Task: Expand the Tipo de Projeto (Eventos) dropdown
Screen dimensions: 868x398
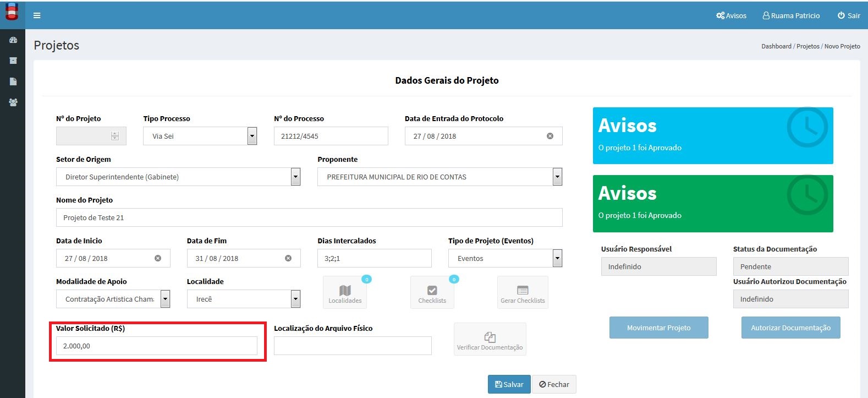Action: click(x=506, y=258)
